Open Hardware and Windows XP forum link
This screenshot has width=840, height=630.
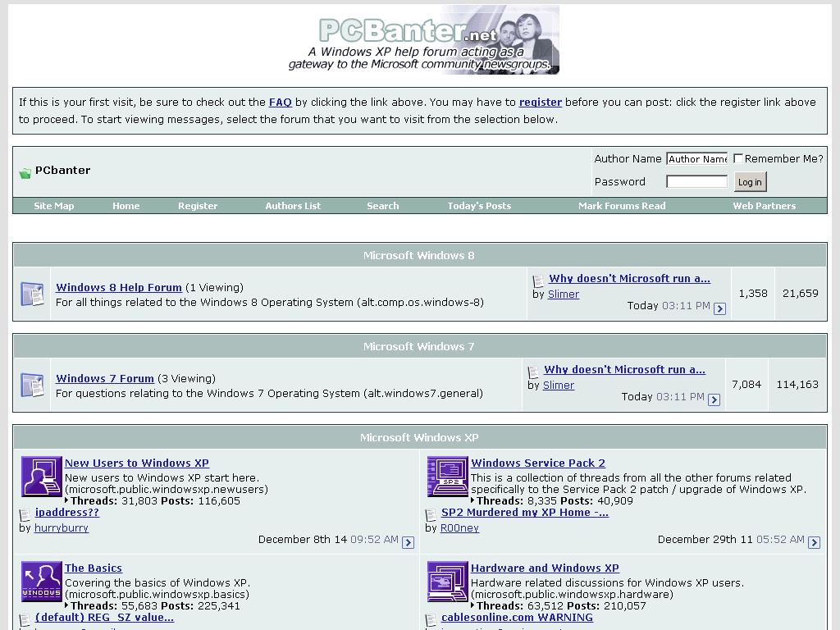pos(545,568)
